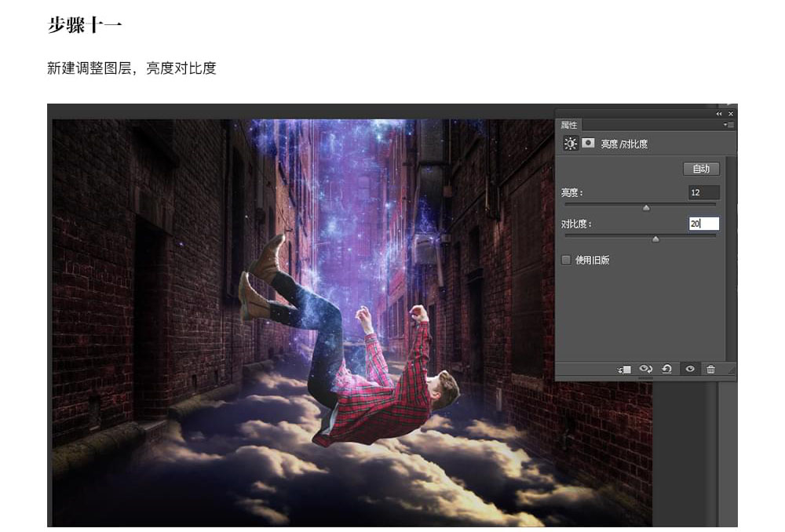Clip adjustment to layer below icon
785x532 pixels.
[624, 370]
